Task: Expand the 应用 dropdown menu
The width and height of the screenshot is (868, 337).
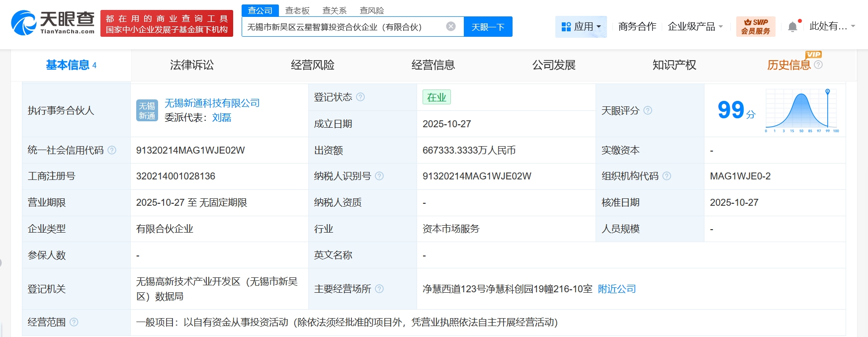Action: point(581,26)
